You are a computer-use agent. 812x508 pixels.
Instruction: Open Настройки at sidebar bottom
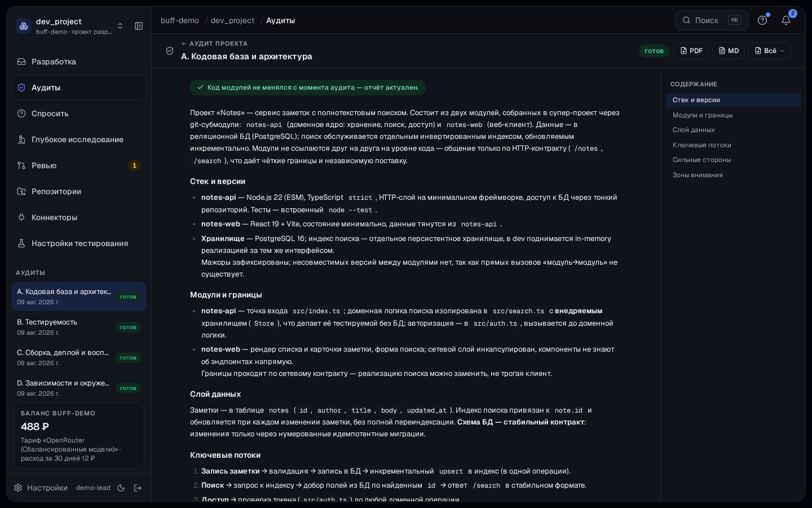pyautogui.click(x=41, y=488)
